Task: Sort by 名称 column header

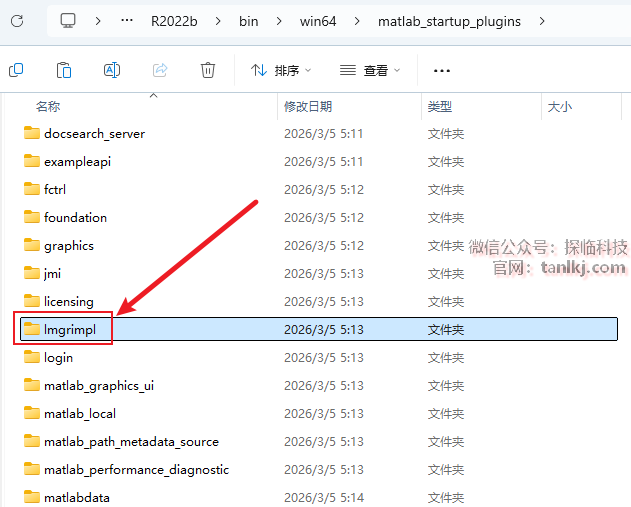Action: pos(48,106)
